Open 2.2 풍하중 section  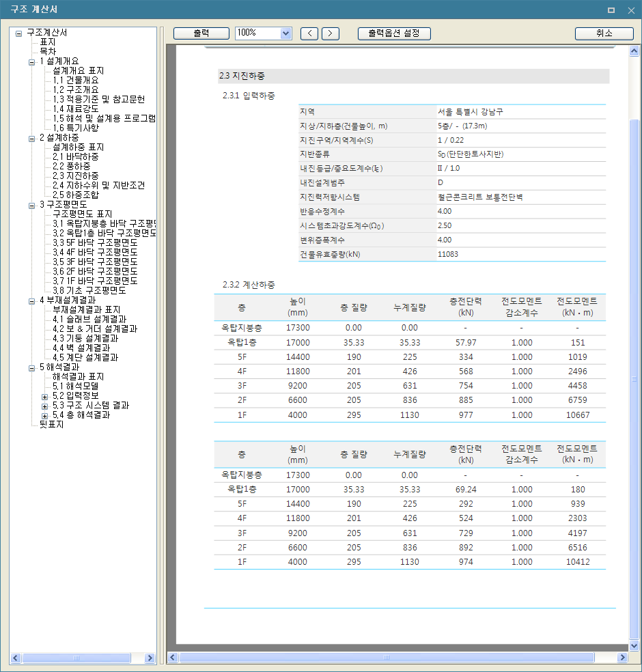(72, 166)
